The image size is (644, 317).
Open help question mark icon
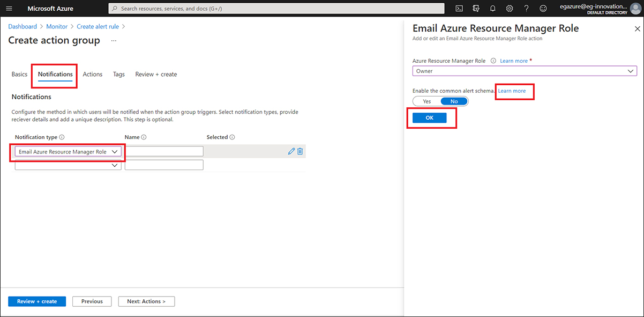coord(526,9)
